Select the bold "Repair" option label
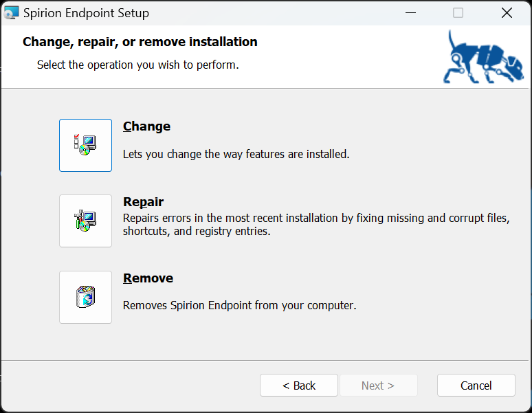Viewport: 532px width, 413px height. (143, 202)
